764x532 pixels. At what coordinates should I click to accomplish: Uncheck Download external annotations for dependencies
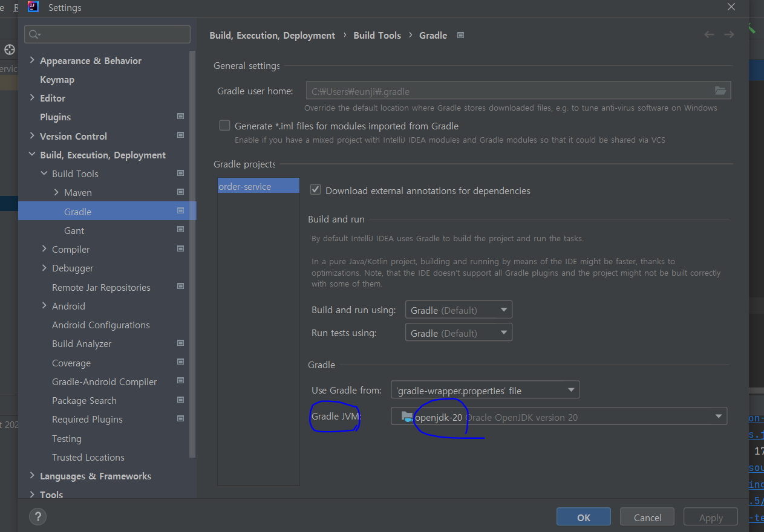tap(315, 190)
